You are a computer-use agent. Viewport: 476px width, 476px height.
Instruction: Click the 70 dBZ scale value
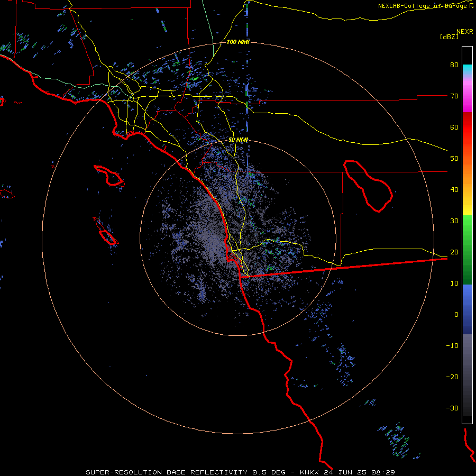[x=454, y=96]
